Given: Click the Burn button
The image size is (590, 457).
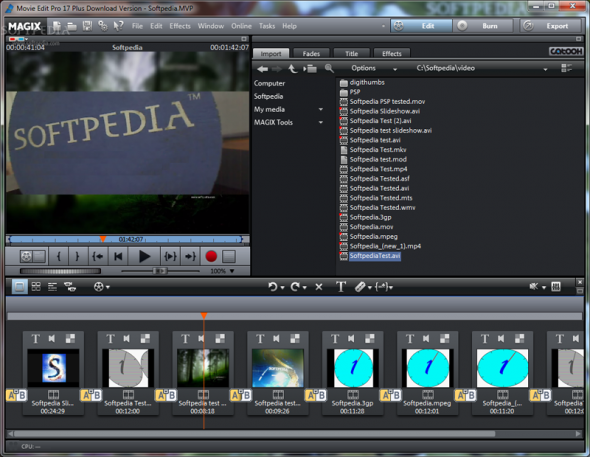Looking at the screenshot, I should (x=484, y=26).
